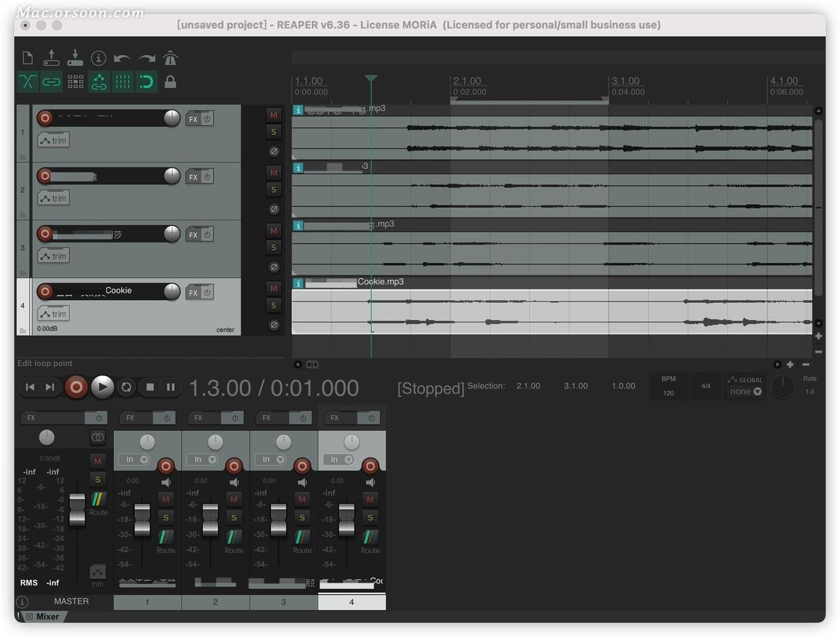Mute track 4 in track panel

[x=274, y=288]
